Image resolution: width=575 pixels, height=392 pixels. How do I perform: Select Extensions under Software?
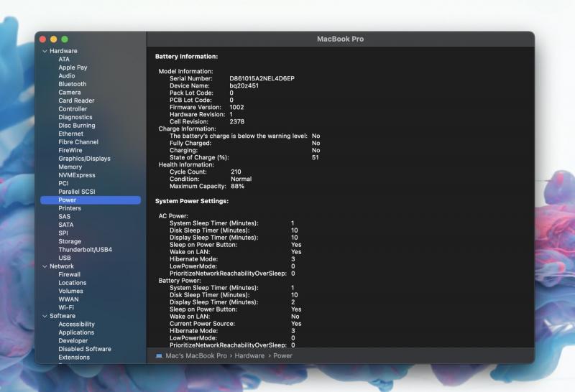point(74,358)
